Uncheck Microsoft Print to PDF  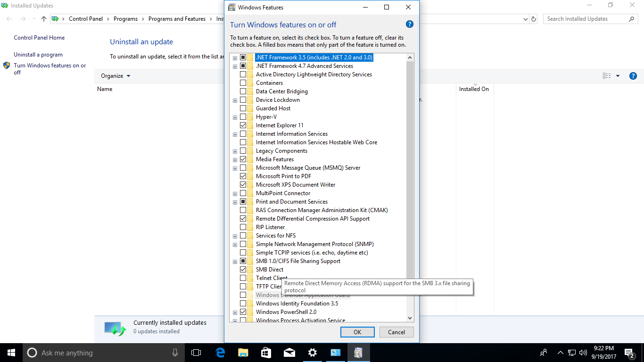[243, 176]
